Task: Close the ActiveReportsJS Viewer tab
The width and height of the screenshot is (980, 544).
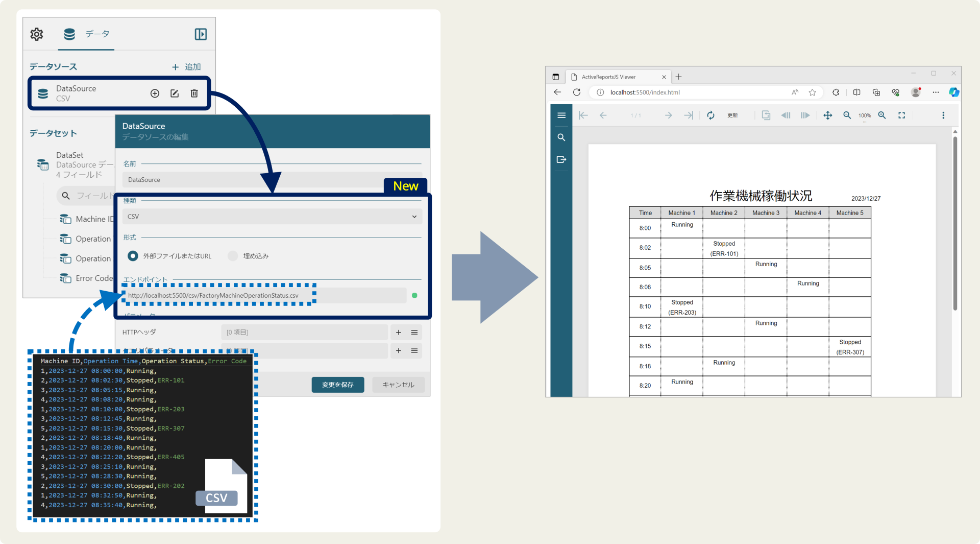Action: coord(664,77)
